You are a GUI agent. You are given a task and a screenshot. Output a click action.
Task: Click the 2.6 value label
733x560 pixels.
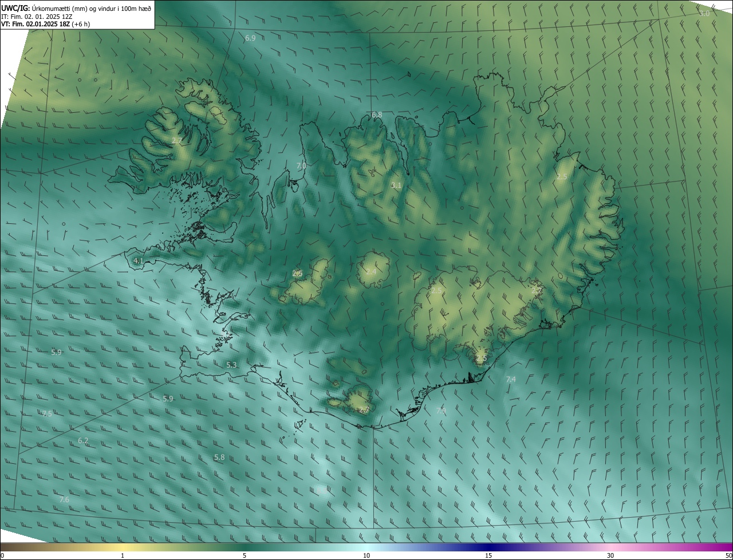tap(297, 274)
